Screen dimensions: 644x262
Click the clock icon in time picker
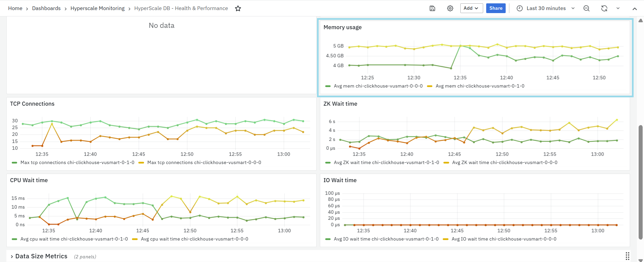519,8
